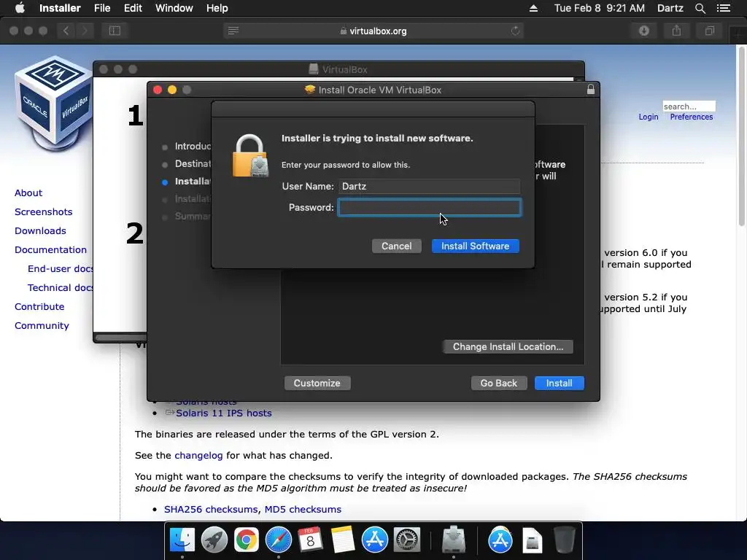
Task: Open the Contribute sidebar link
Action: [39, 307]
